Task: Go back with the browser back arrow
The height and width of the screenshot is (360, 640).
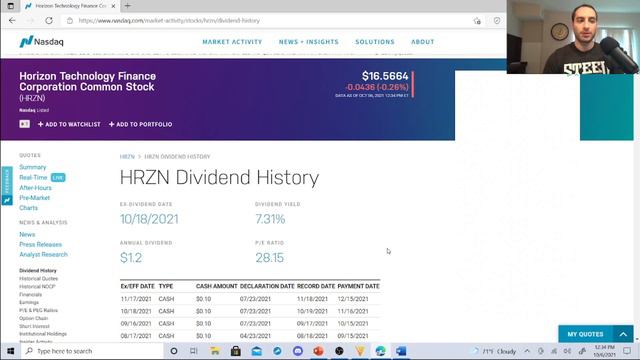Action: click(12, 20)
